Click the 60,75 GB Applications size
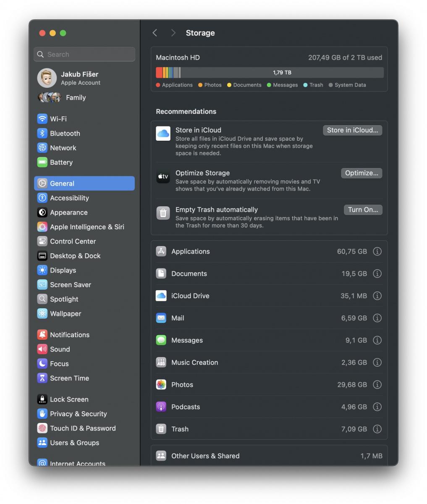Viewport: 427px width, 504px height. click(352, 252)
